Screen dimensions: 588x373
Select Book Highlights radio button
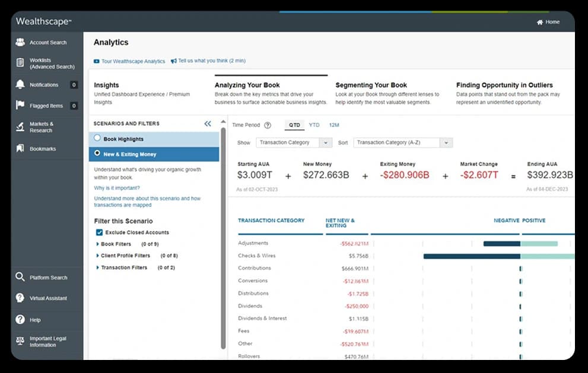[x=97, y=138]
